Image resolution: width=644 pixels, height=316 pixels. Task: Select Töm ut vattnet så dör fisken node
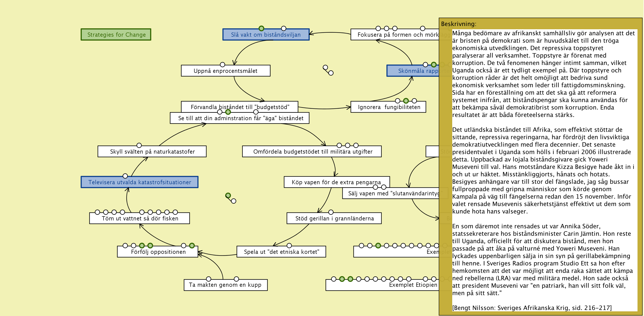click(139, 219)
